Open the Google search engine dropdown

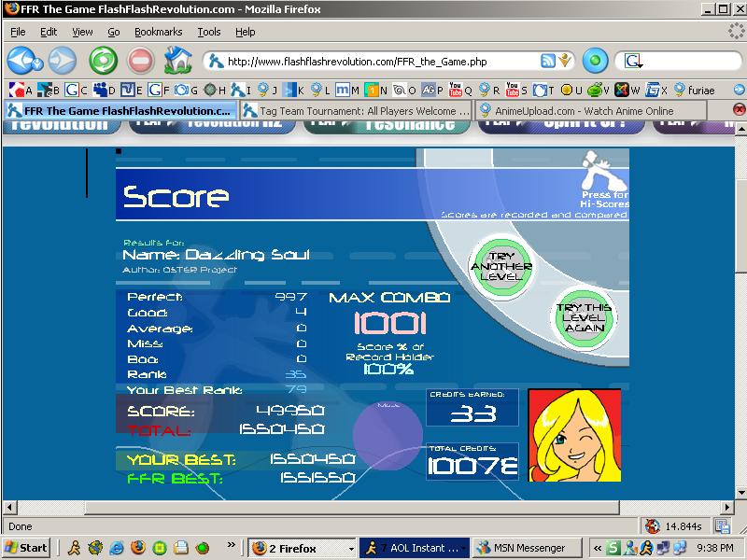(x=633, y=61)
